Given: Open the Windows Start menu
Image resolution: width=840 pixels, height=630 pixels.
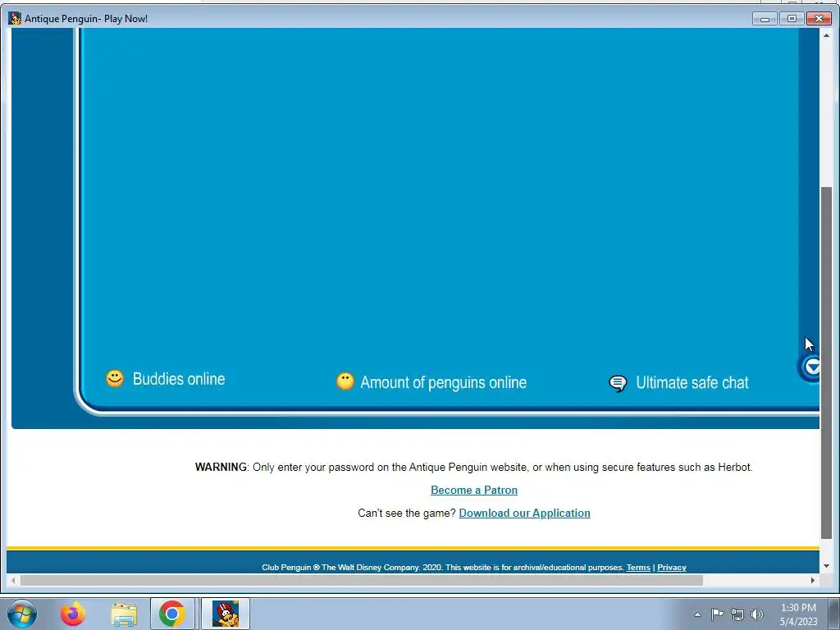Looking at the screenshot, I should (x=22, y=614).
